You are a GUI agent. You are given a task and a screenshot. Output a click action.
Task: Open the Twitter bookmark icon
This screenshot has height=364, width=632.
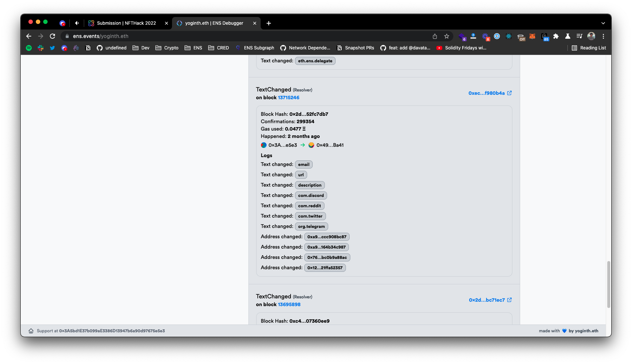[x=52, y=48]
